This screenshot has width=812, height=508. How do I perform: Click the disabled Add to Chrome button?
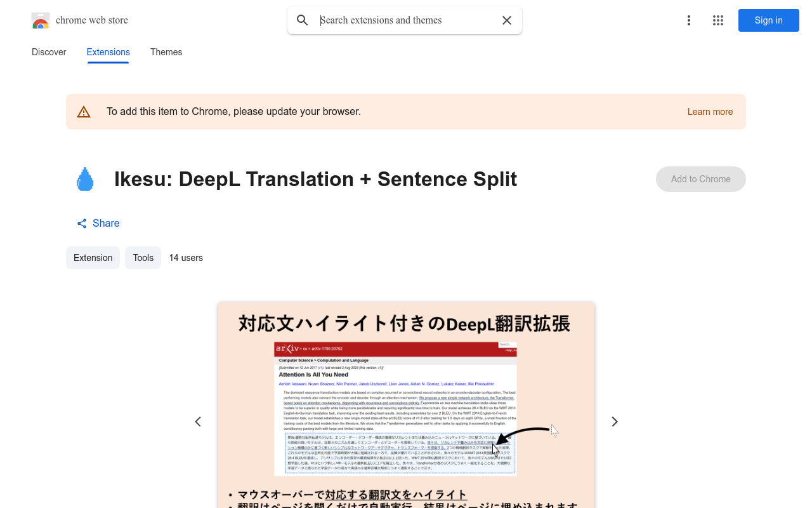(x=701, y=179)
